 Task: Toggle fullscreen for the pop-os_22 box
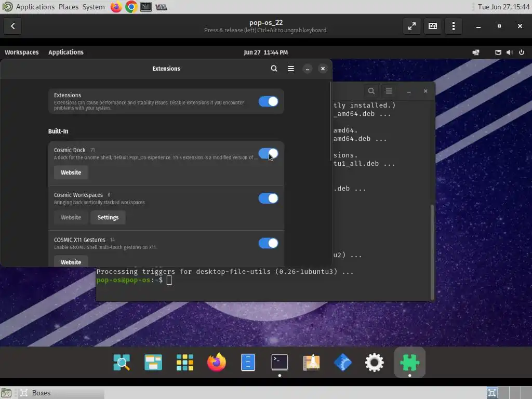[412, 26]
